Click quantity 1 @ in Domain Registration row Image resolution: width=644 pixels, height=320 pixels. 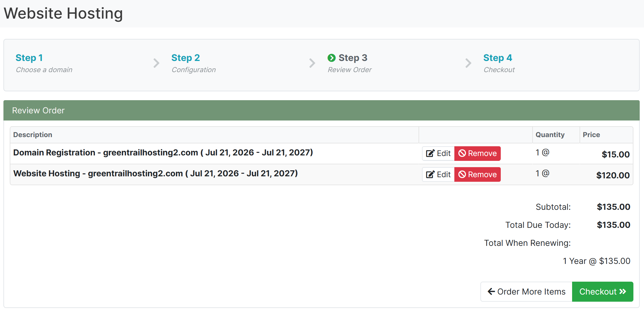[x=542, y=153]
